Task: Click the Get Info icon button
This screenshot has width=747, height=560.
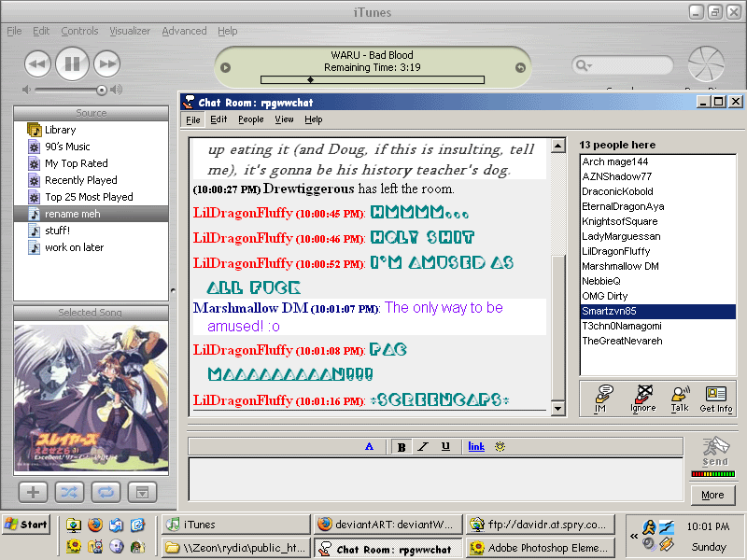Action: pyautogui.click(x=716, y=399)
